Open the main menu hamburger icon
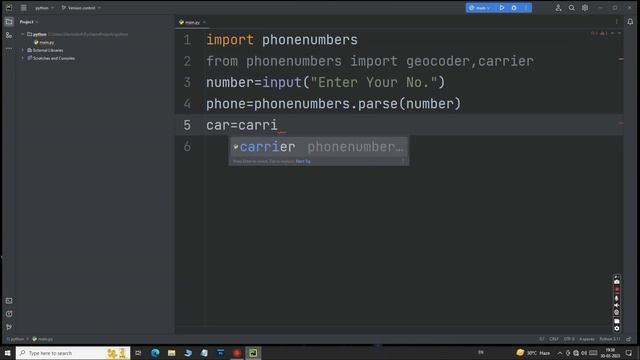Screen dimensions: 640x360 24,8
